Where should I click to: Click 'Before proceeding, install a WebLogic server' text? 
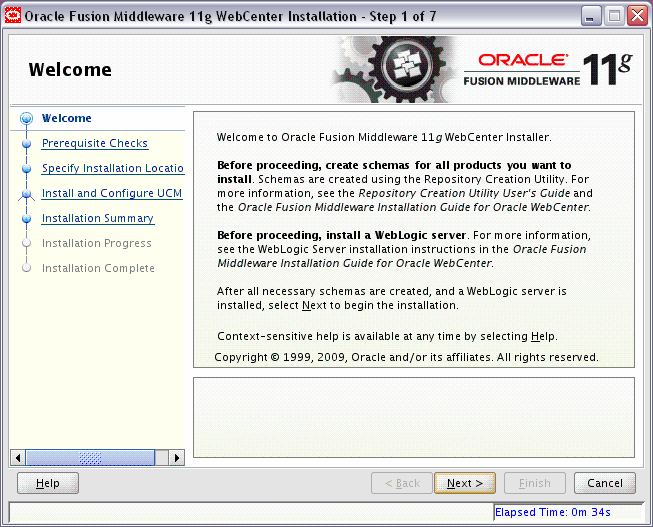(341, 235)
